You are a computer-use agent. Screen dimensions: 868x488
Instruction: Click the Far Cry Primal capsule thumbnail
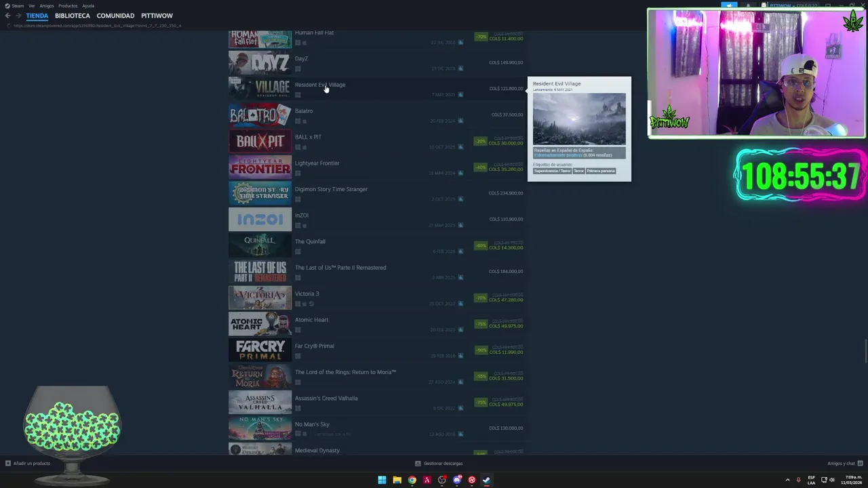260,350
